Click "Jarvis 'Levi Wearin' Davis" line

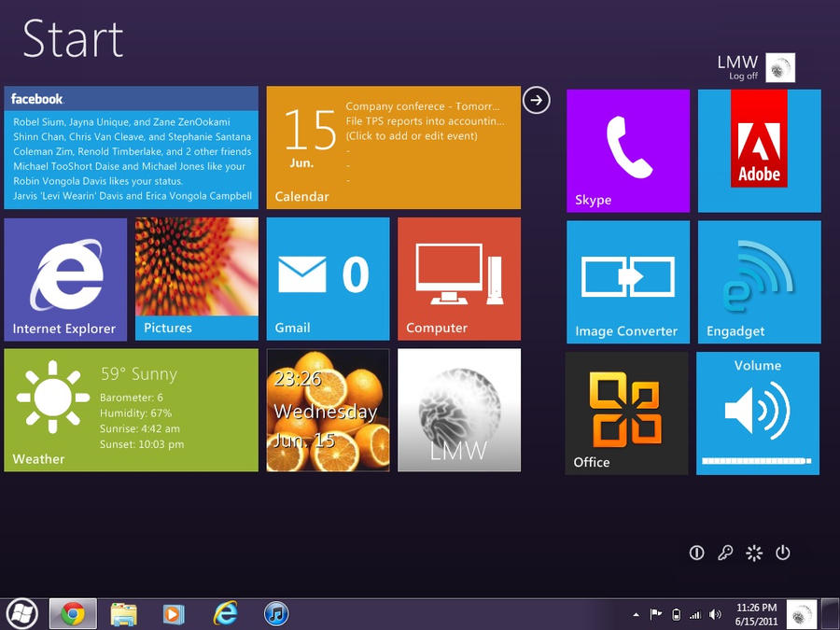point(133,196)
